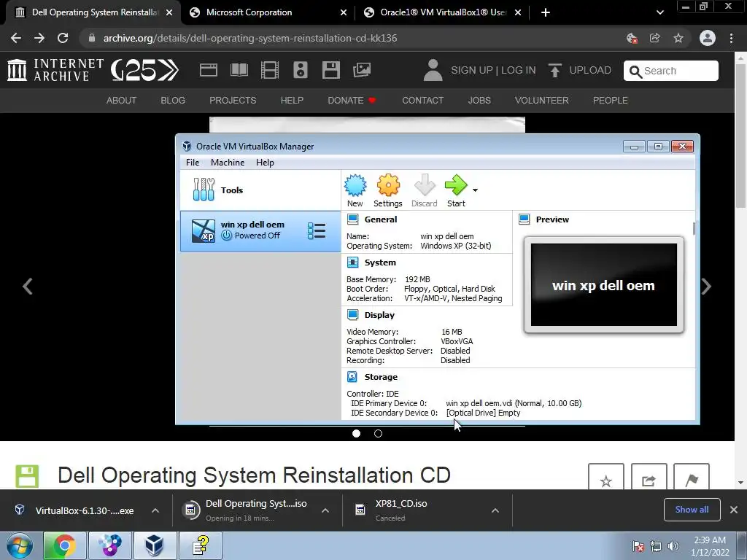This screenshot has height=560, width=747.
Task: Select the Tools entry icon
Action: (x=204, y=190)
